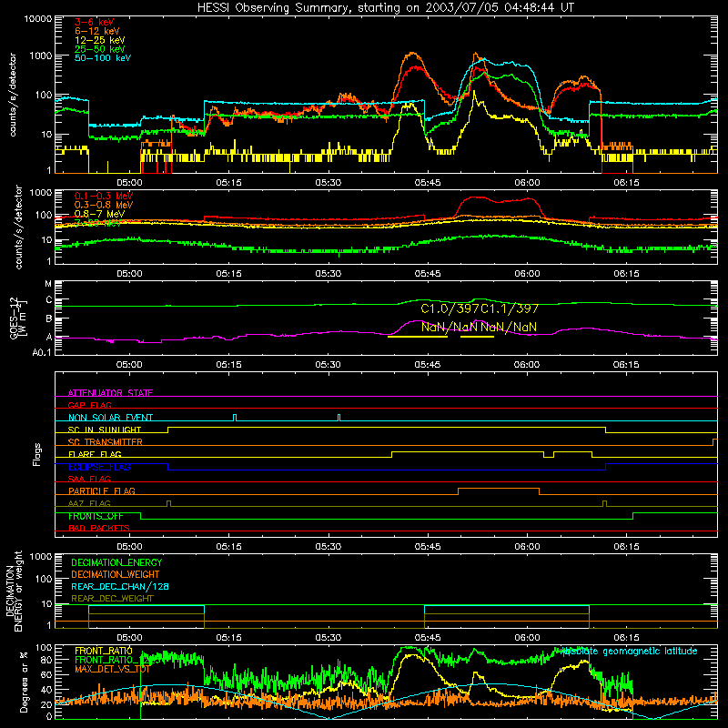The image size is (728, 728).
Task: Click the BAD_PACKETS flag label
Action: tap(99, 529)
